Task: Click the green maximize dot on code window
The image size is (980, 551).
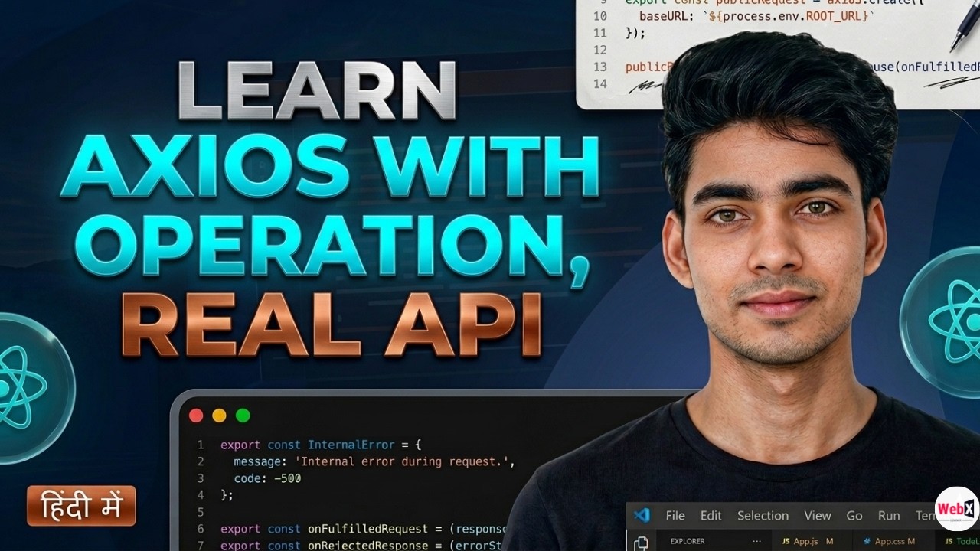Action: click(243, 416)
